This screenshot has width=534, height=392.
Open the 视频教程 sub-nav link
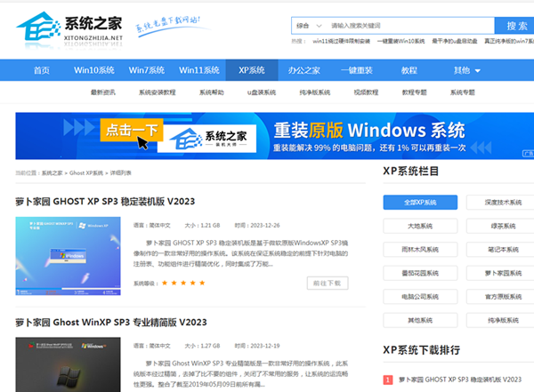366,92
